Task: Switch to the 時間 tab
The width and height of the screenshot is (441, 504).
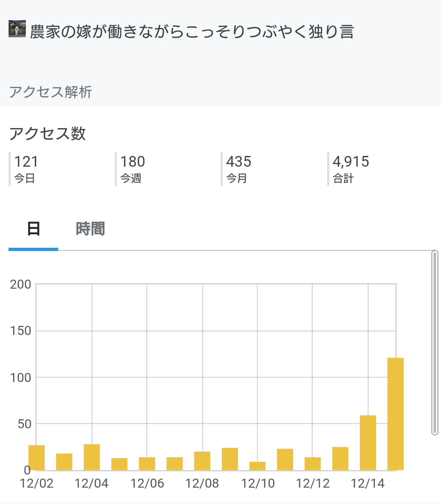Action: (90, 229)
